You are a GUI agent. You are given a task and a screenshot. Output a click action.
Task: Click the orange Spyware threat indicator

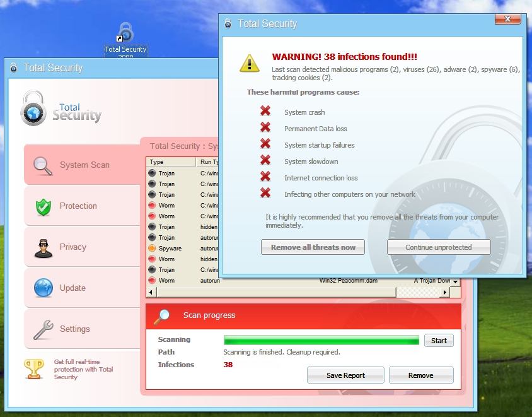click(x=152, y=248)
